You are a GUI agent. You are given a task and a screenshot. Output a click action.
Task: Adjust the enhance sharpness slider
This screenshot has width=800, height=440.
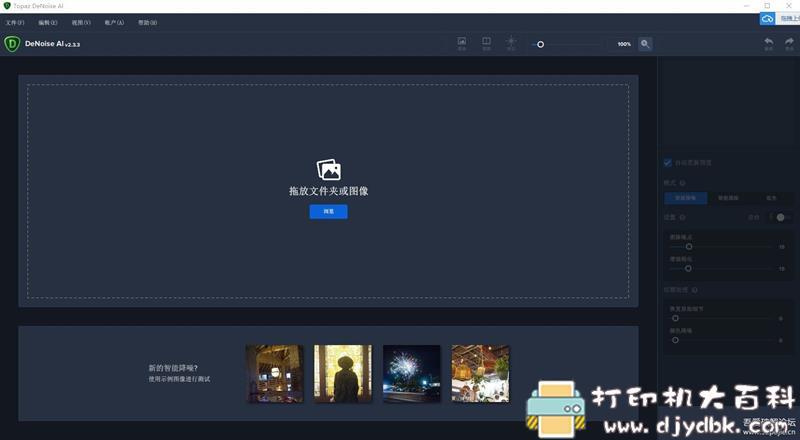pos(721,268)
